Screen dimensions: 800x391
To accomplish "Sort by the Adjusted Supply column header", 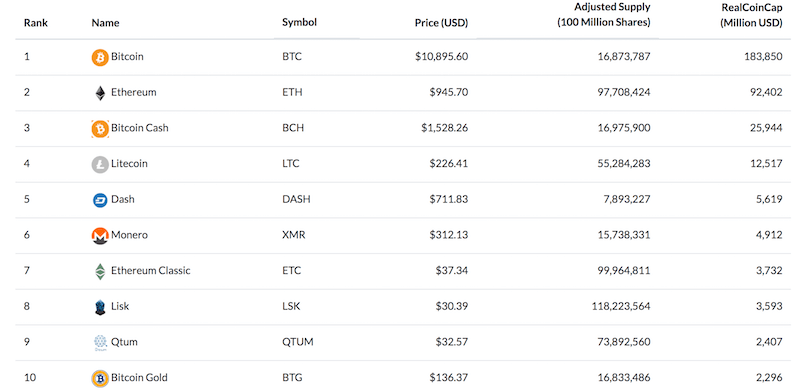I will [604, 15].
